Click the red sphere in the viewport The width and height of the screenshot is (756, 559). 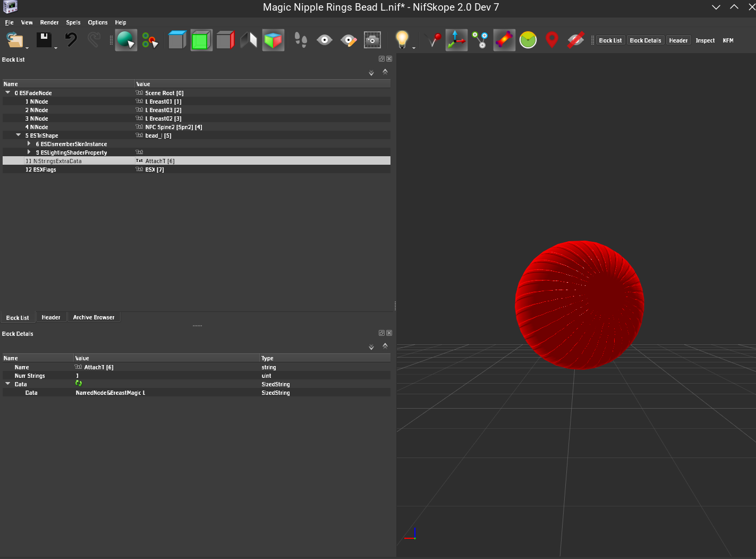point(580,305)
